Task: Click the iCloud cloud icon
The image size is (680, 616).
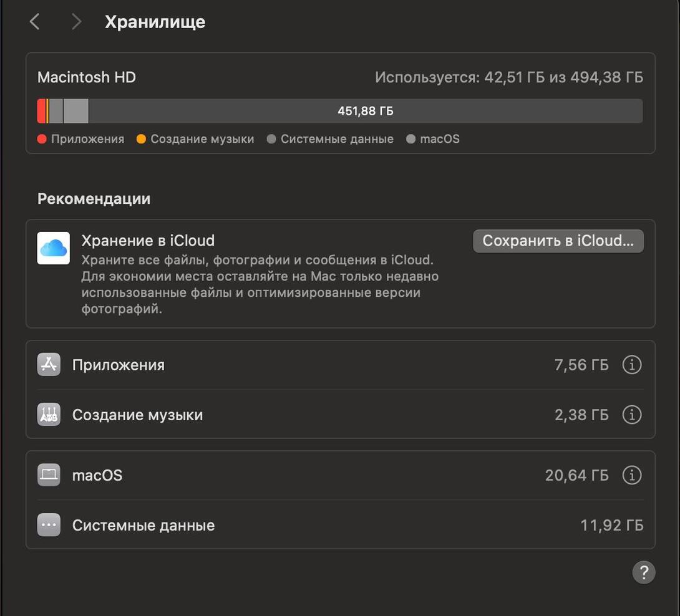Action: click(53, 248)
